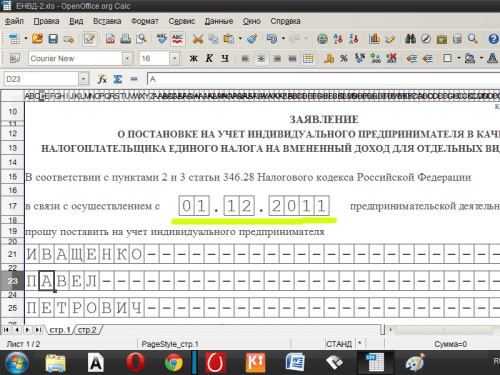Expand the Borders dropdown arrow
Image resolution: width=500 pixels, height=375 pixels.
coord(459,59)
